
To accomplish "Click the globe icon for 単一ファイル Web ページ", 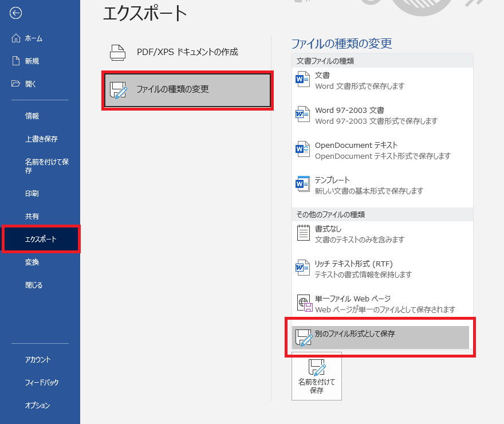I will pos(304,303).
